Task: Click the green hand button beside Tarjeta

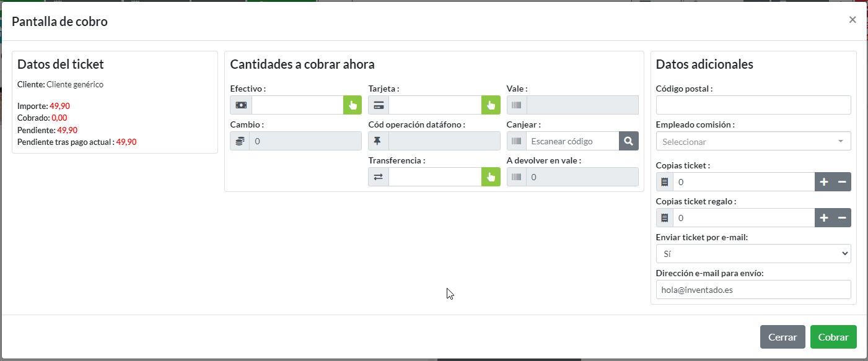Action: 491,105
